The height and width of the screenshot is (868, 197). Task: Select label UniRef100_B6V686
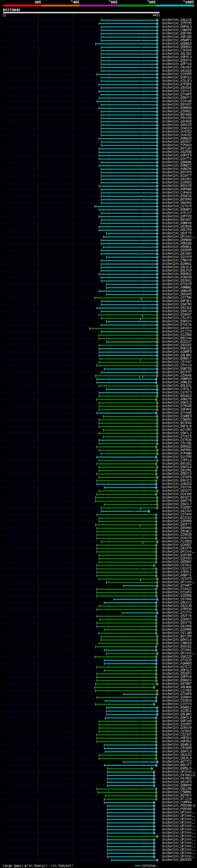[x=177, y=115]
